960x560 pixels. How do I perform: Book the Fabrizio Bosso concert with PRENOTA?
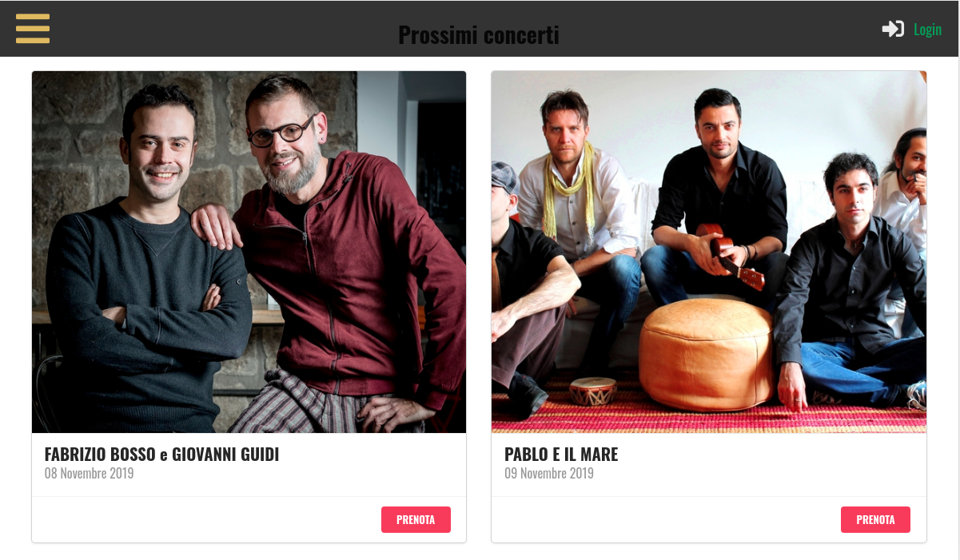pos(416,519)
